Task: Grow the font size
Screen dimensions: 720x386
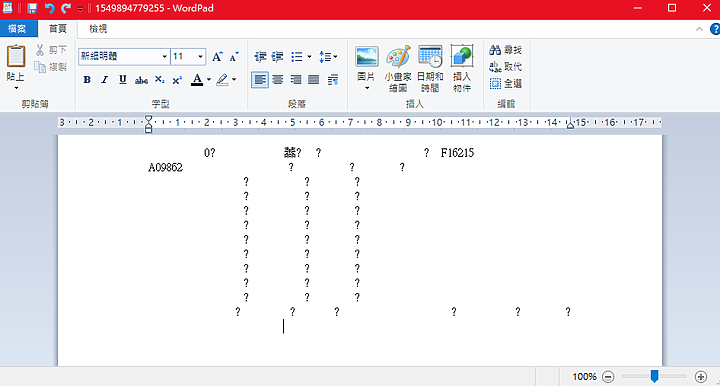Action: pos(217,56)
